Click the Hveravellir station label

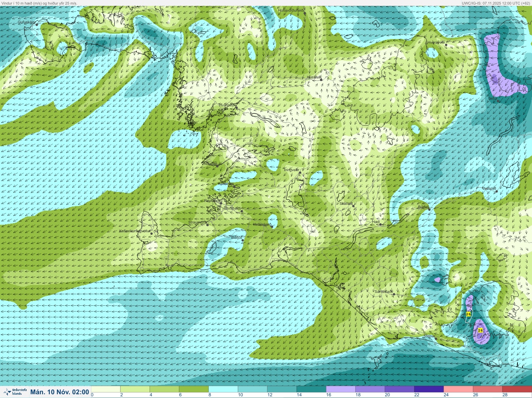point(436,42)
